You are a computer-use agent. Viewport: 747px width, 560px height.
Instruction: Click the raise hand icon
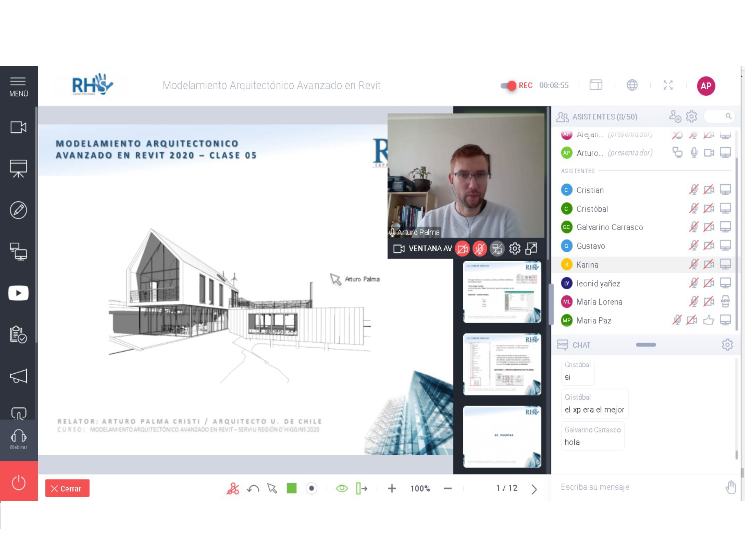pyautogui.click(x=731, y=487)
